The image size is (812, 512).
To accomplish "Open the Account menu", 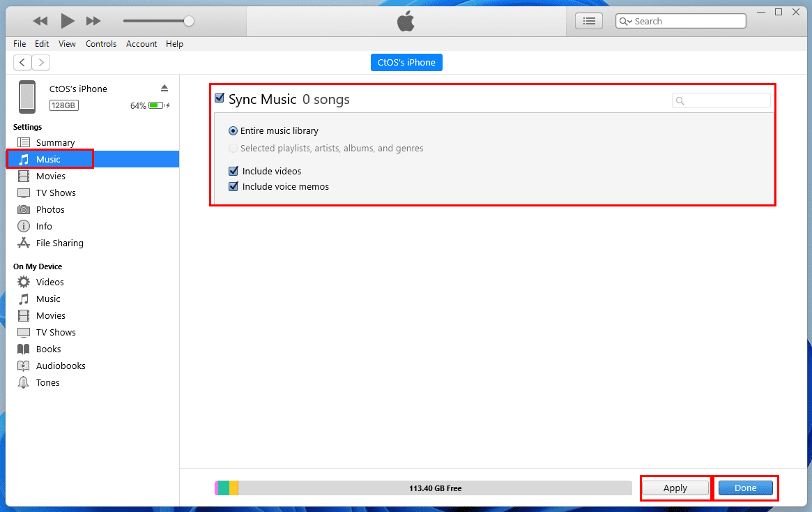I will pos(141,44).
